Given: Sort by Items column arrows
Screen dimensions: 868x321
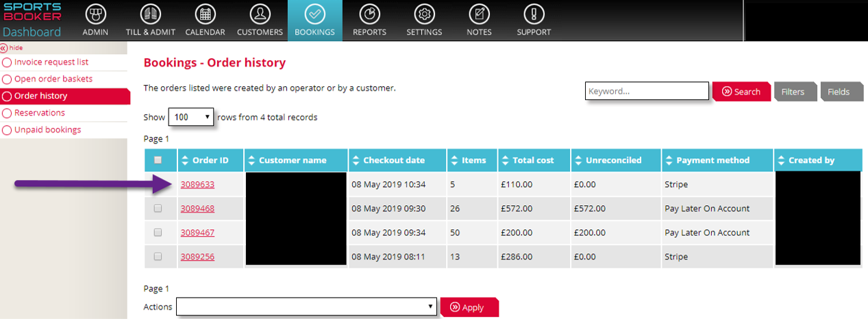Looking at the screenshot, I should pyautogui.click(x=454, y=160).
